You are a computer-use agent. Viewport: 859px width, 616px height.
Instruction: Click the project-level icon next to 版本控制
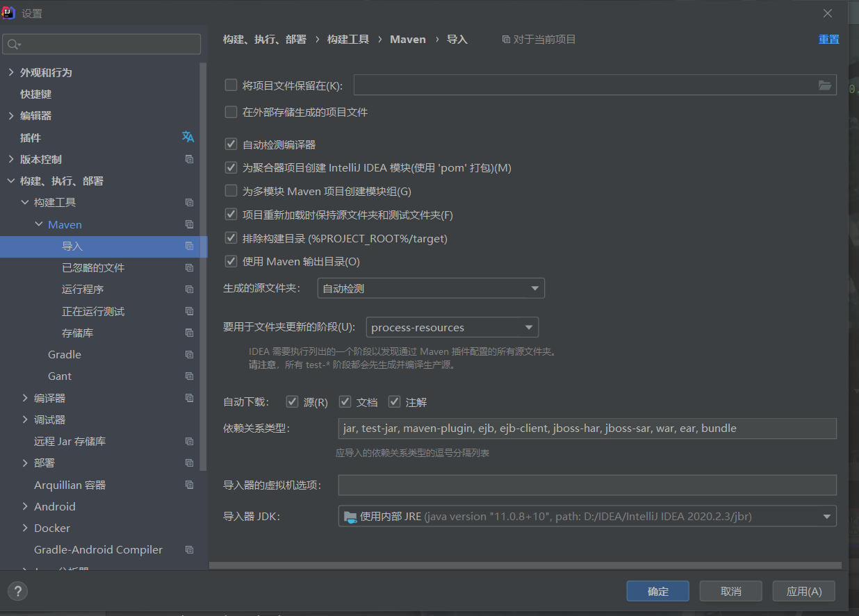[189, 159]
